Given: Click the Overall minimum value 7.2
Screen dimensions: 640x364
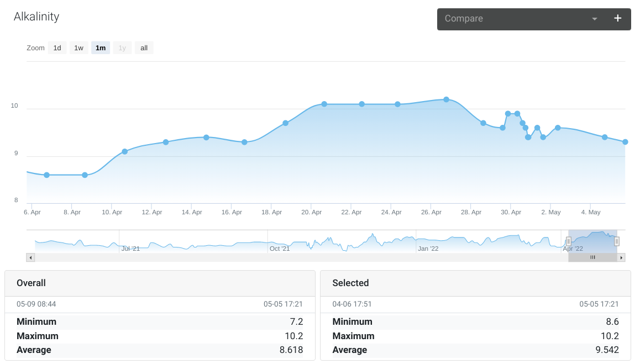Looking at the screenshot, I should 296,321.
